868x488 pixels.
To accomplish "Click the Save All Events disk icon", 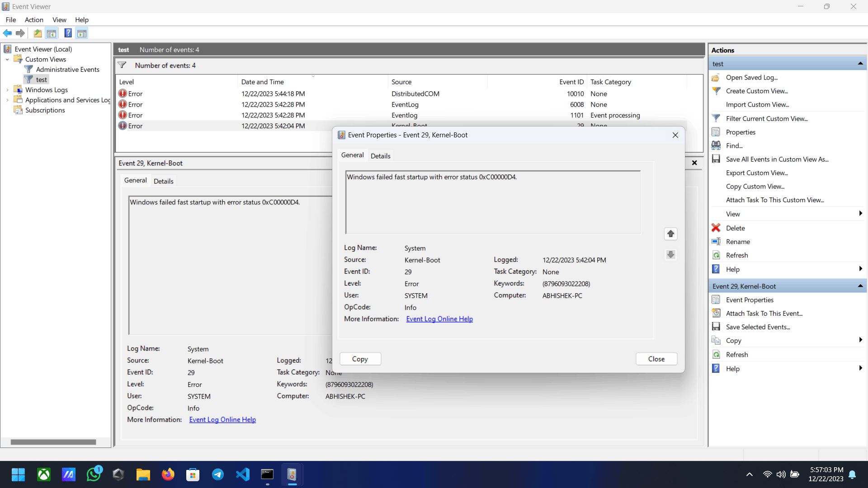I will pos(716,159).
